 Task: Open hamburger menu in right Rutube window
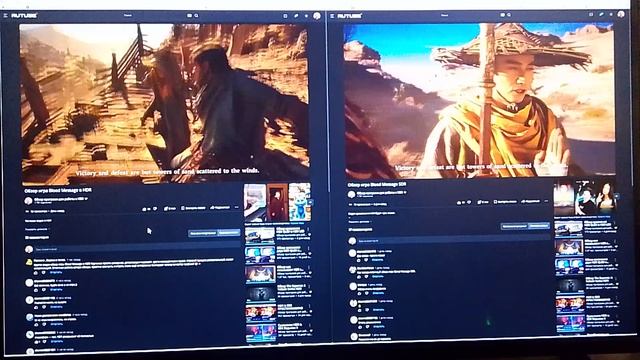pos(332,16)
